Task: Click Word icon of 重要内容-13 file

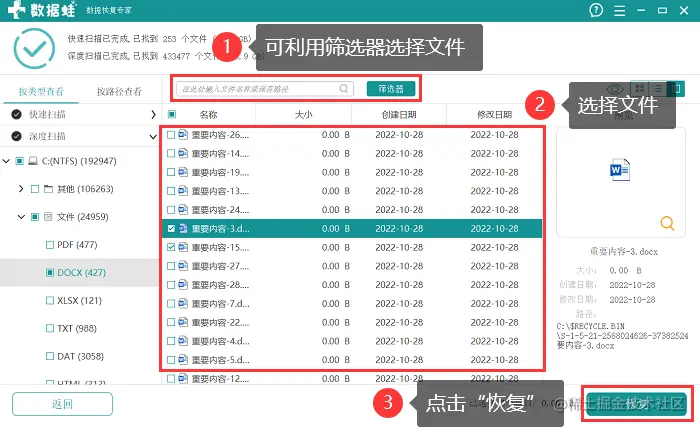Action: 183,191
